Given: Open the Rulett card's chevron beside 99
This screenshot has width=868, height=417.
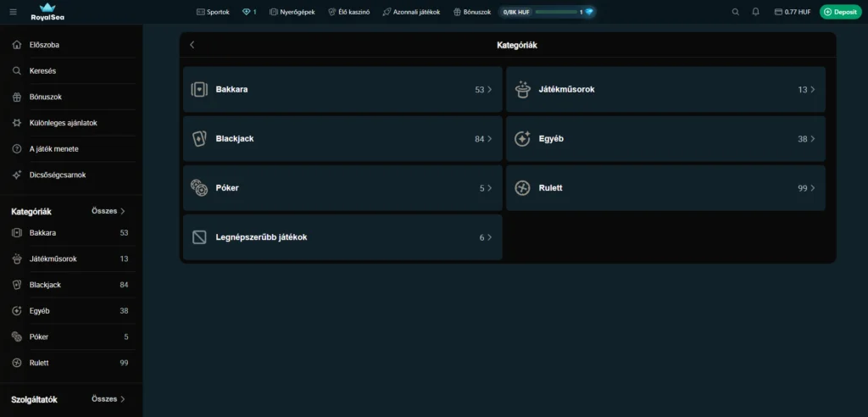Looking at the screenshot, I should (813, 188).
